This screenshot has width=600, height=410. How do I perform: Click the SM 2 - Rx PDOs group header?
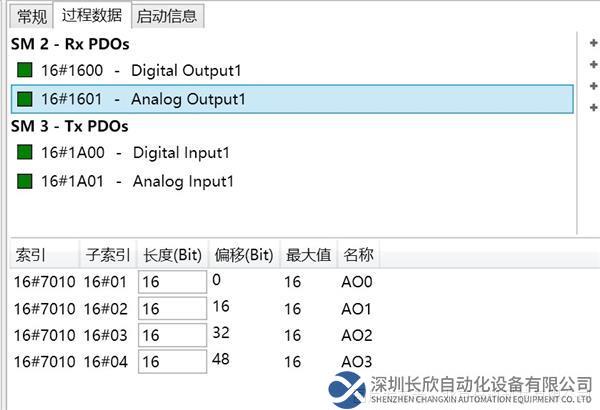[70, 44]
